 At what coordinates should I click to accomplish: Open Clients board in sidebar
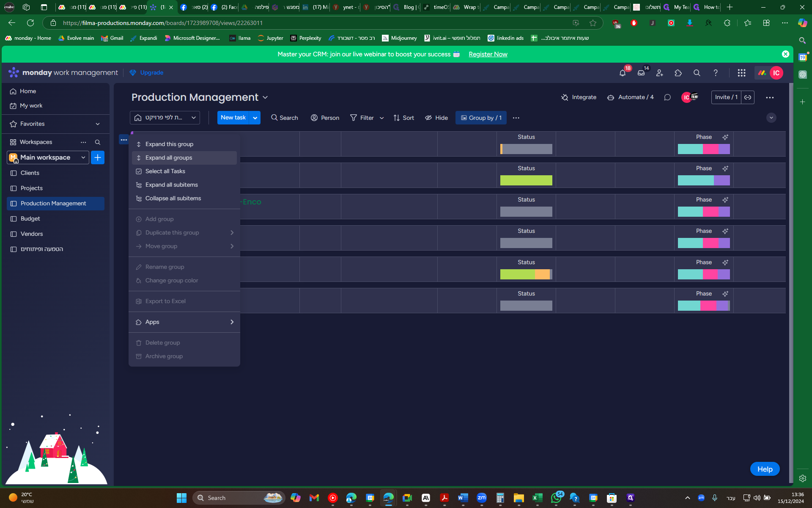click(56, 173)
